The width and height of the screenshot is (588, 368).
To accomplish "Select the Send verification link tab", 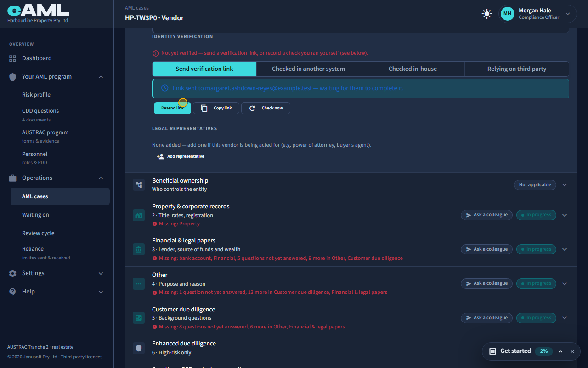I will 204,69.
